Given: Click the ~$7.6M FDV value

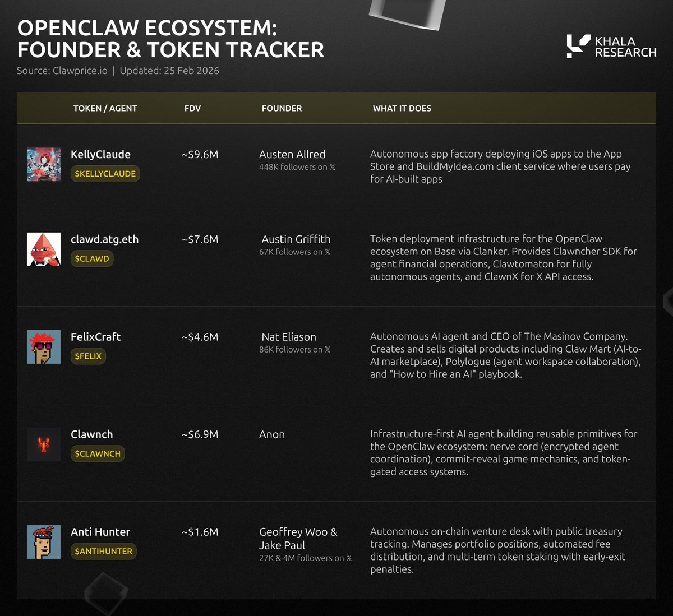Looking at the screenshot, I should (x=200, y=239).
